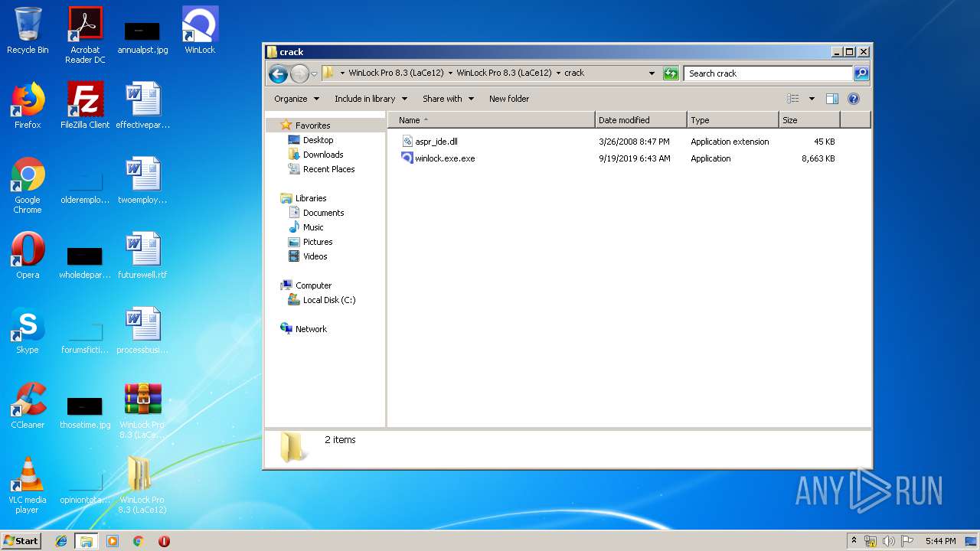
Task: Open the Firefox desktop shortcut
Action: point(28,106)
